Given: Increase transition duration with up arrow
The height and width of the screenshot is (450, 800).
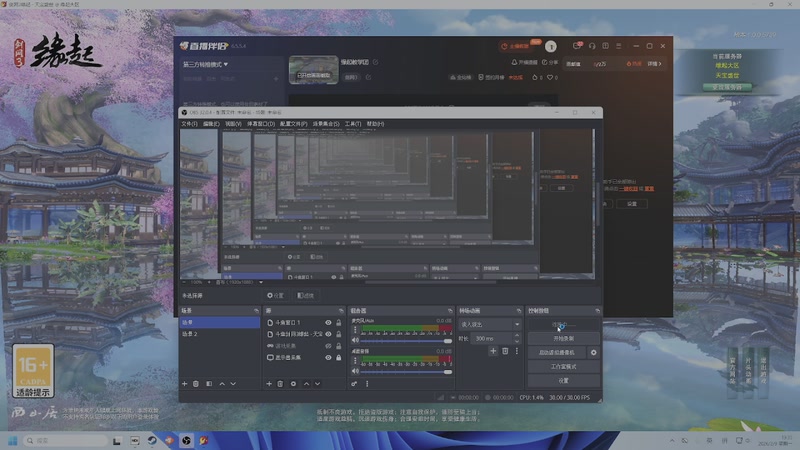Looking at the screenshot, I should (x=517, y=336).
